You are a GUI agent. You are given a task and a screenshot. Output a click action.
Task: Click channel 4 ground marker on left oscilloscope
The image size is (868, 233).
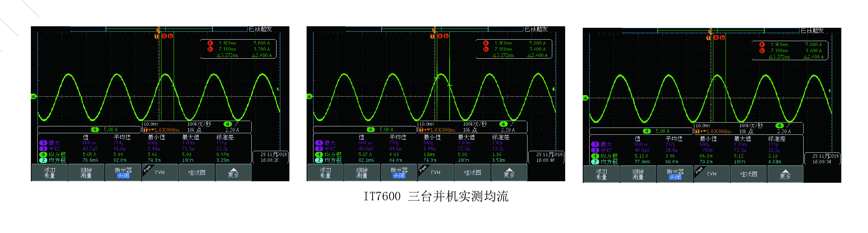point(34,96)
